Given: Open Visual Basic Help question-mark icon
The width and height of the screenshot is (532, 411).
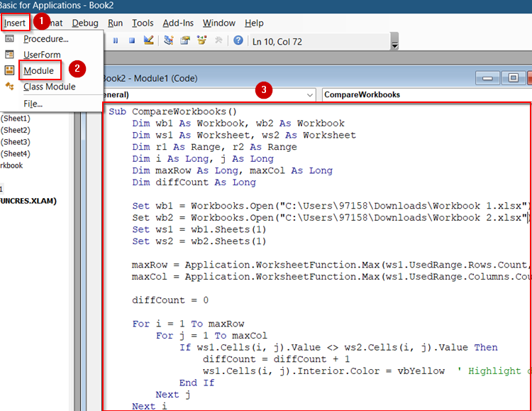Looking at the screenshot, I should tap(238, 40).
